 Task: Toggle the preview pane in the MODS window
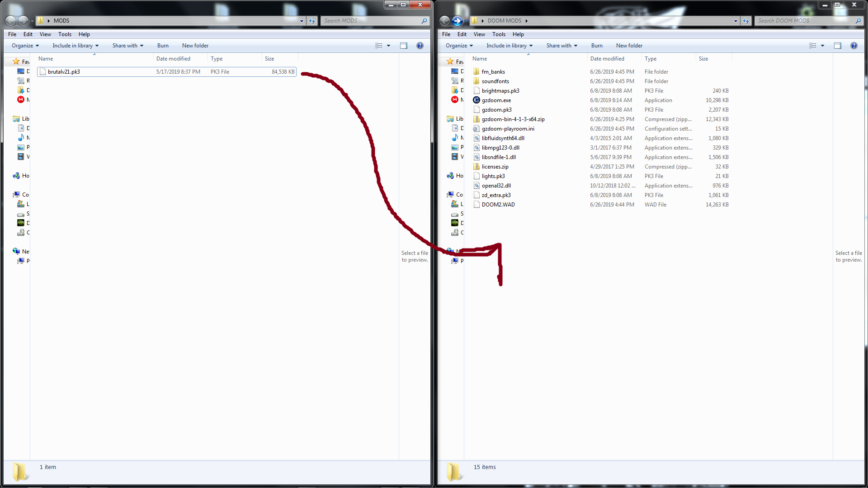[x=403, y=46]
